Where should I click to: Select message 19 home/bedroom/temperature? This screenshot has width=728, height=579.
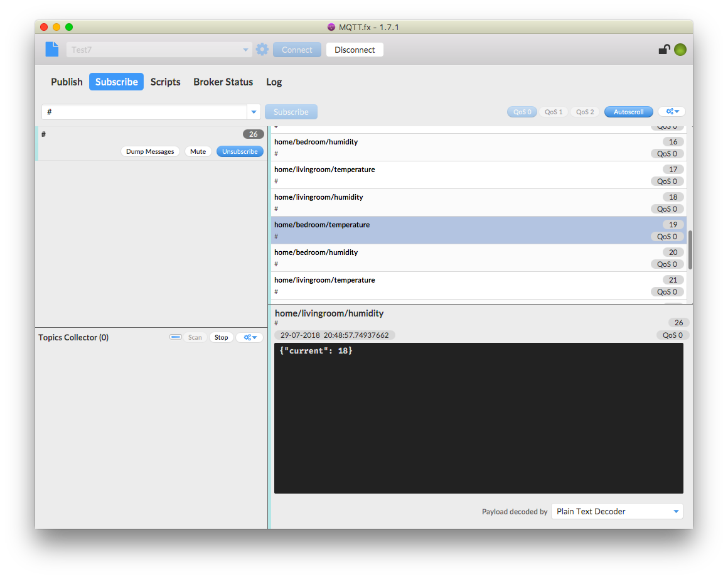pyautogui.click(x=479, y=230)
